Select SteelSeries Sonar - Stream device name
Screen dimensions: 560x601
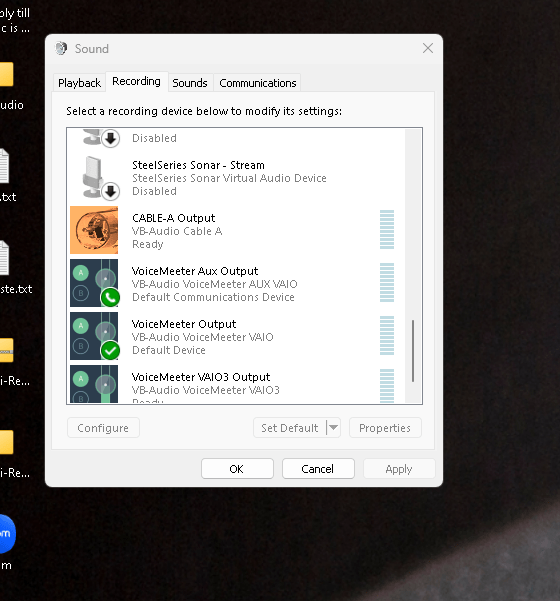tap(198, 165)
